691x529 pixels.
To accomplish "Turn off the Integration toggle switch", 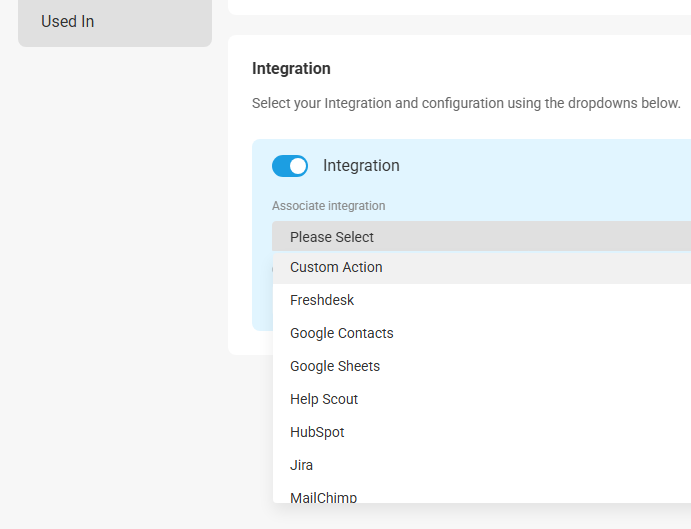I will (290, 166).
